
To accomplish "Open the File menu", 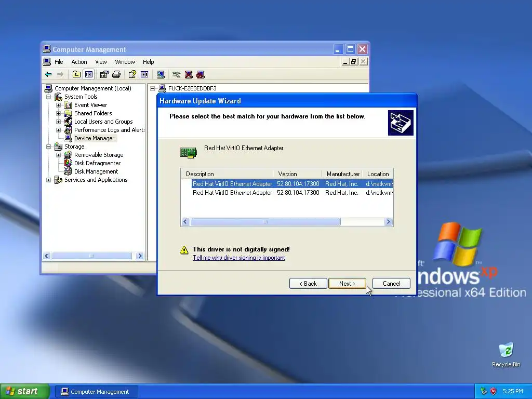I will coord(59,62).
